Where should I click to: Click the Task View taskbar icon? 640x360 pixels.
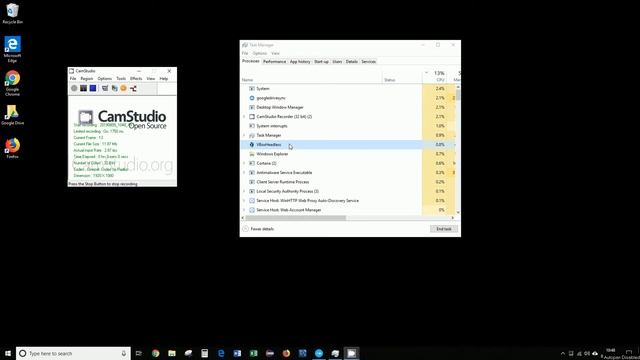139,353
